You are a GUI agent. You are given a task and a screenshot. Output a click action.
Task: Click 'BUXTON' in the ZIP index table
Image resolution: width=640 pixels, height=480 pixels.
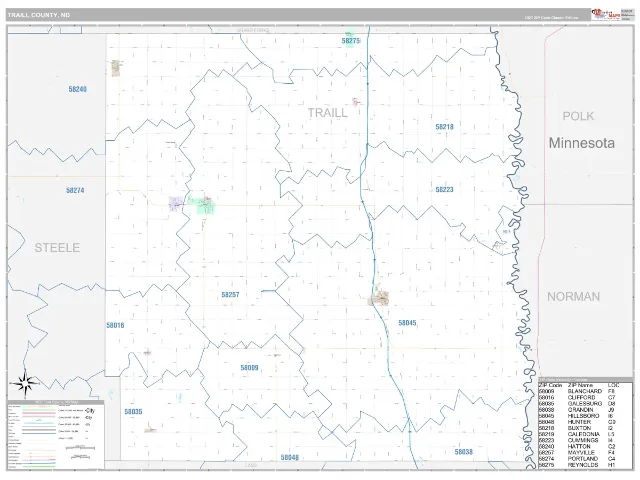(x=579, y=428)
